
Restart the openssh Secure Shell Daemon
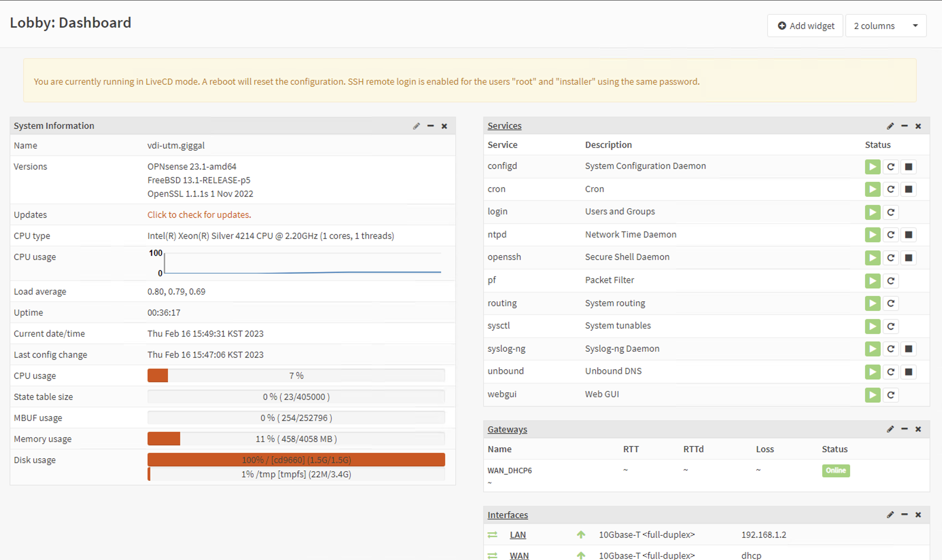coord(891,258)
